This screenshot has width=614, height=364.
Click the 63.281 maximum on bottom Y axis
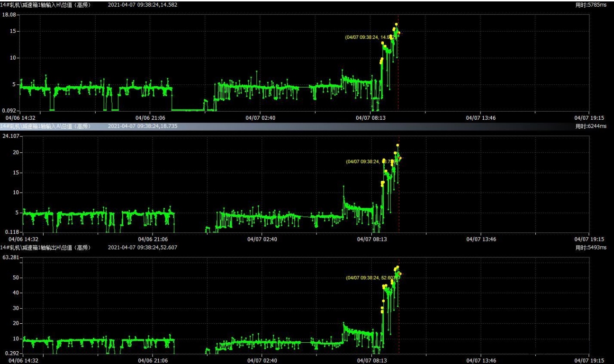(x=9, y=257)
